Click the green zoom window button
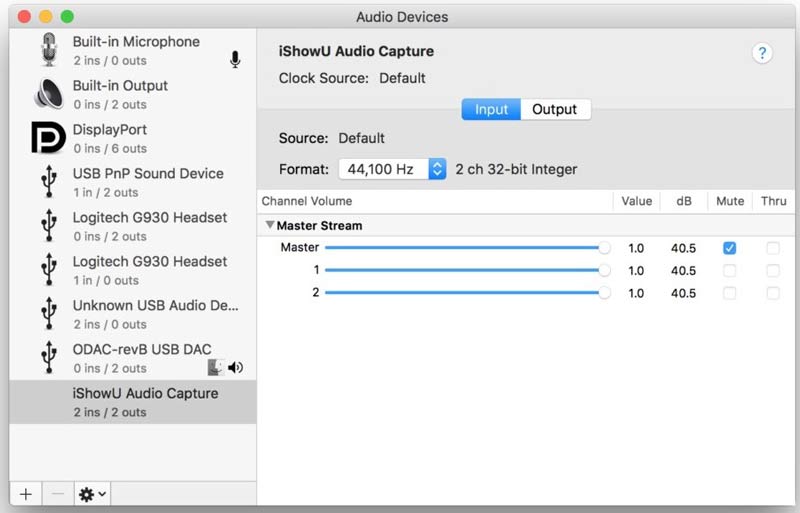Screen dimensions: 800x513 [67, 16]
